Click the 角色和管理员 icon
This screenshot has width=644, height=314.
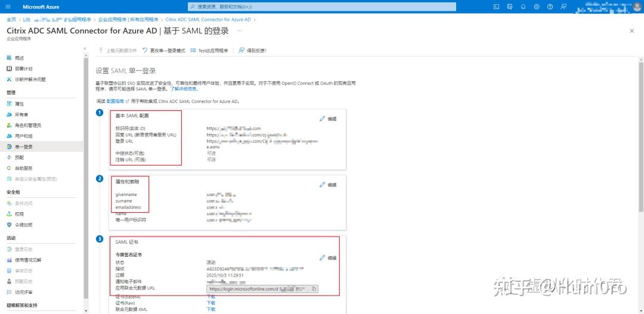pos(9,125)
